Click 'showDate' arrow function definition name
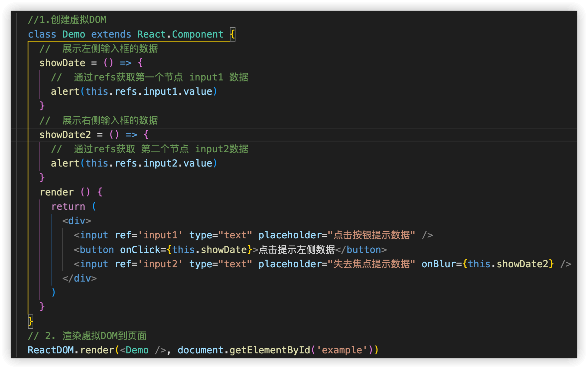The width and height of the screenshot is (588, 369). 62,63
